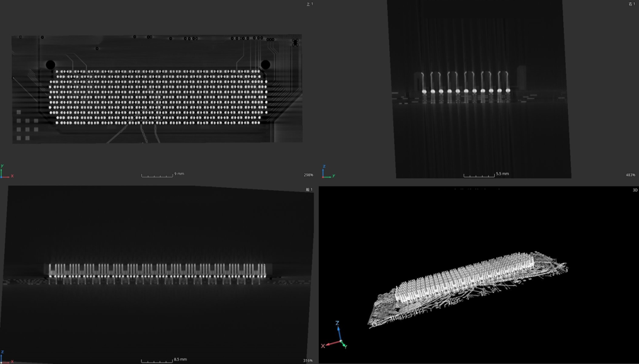Click the 316% zoom level
Screen dimensions: 639x364
click(x=308, y=360)
